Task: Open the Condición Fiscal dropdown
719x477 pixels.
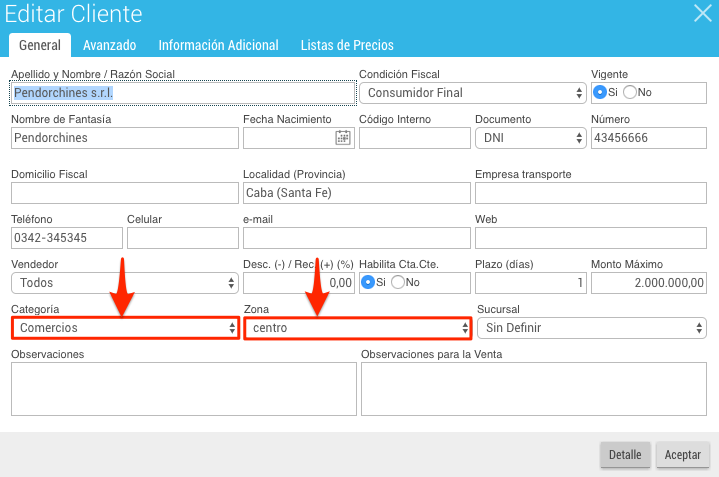Action: [473, 93]
